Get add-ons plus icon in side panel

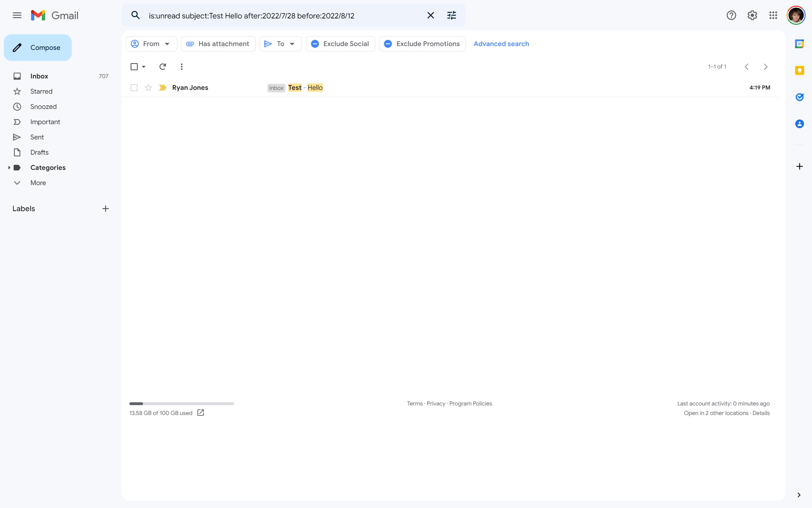point(800,167)
